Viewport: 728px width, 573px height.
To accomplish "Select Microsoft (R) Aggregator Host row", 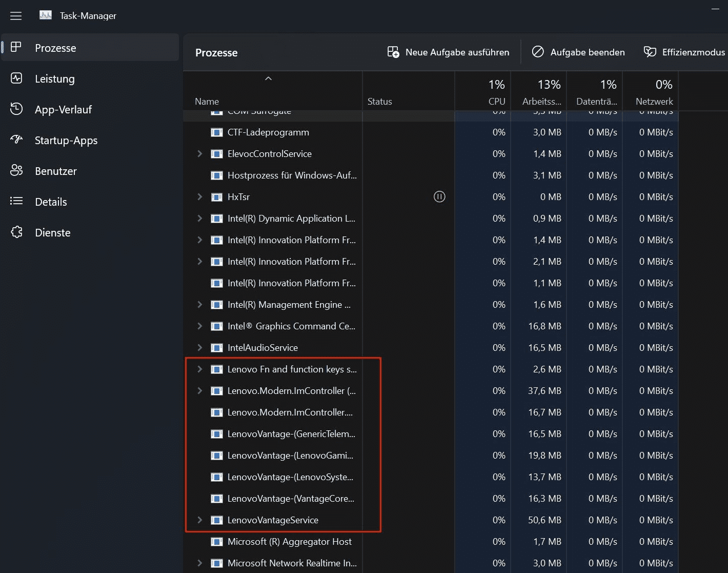I will [289, 541].
